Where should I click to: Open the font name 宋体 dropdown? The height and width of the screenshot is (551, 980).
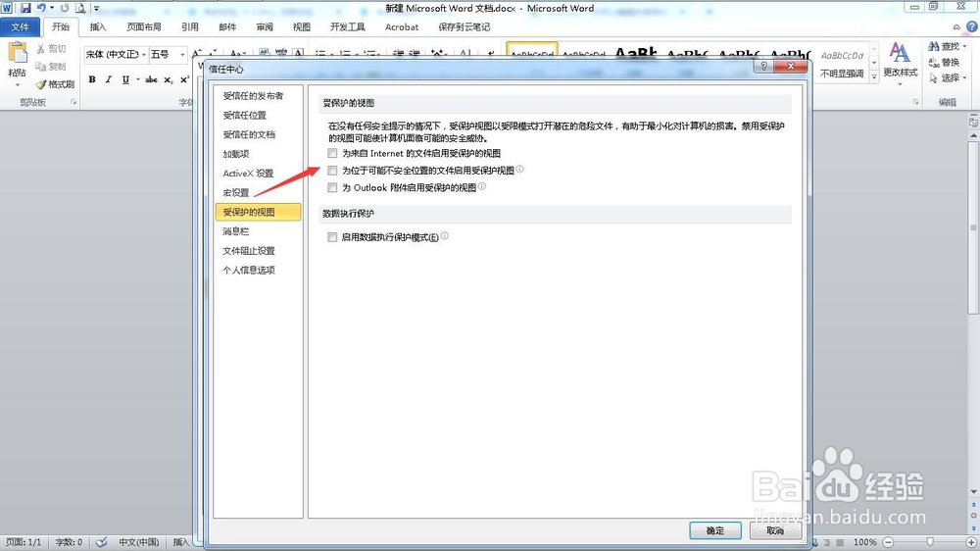(x=144, y=54)
